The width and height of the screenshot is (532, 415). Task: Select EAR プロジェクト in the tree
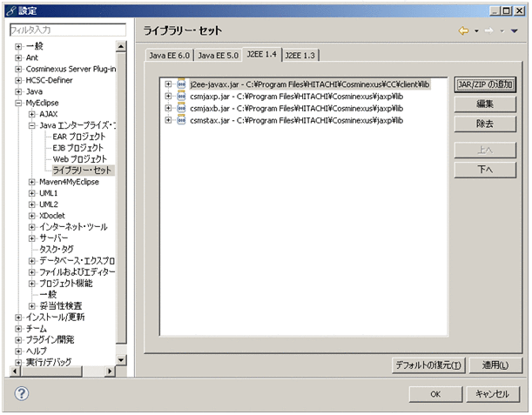coord(79,137)
